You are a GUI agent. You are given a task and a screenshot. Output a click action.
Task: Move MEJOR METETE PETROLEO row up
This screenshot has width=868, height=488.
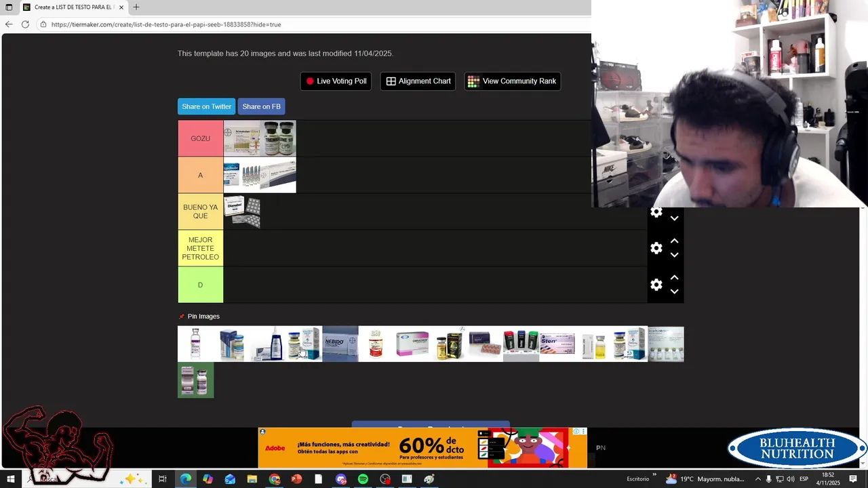pos(674,241)
